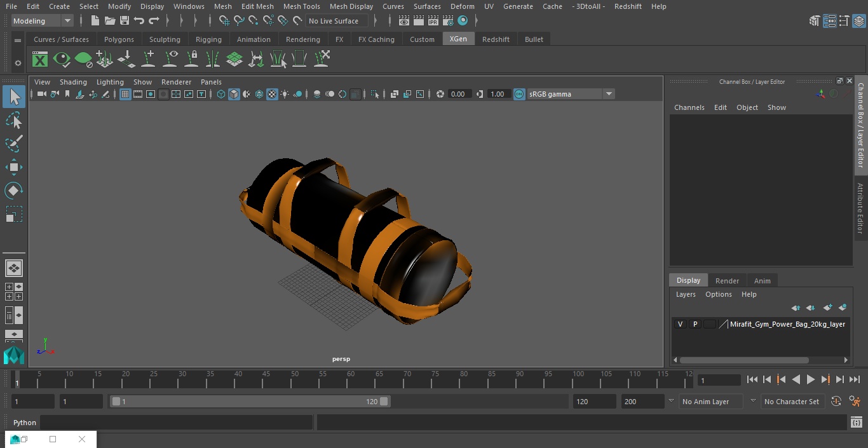Click the XGen preview eye shelf icon

point(62,60)
